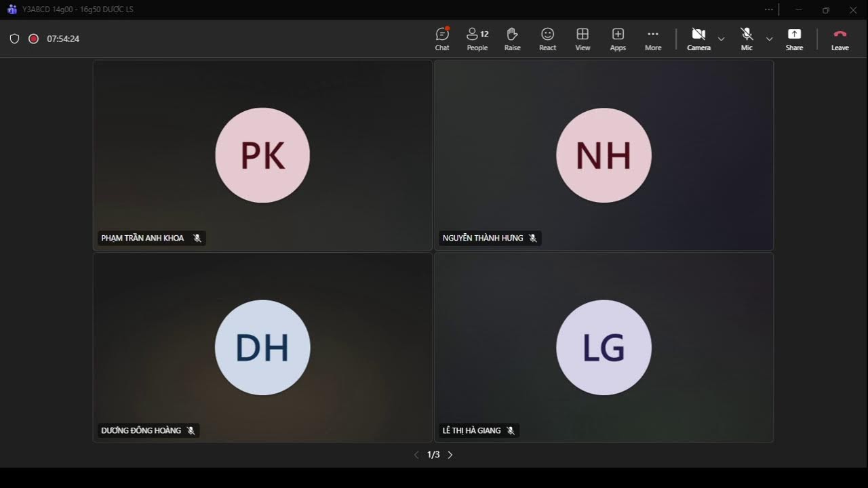This screenshot has width=868, height=488.
Task: Leave the meeting
Action: [x=840, y=39]
